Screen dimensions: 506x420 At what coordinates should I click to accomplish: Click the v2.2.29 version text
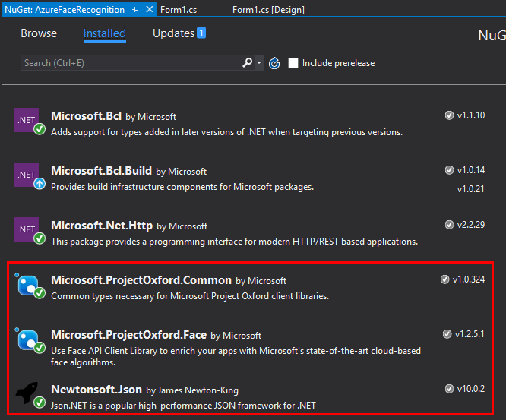tap(471, 225)
